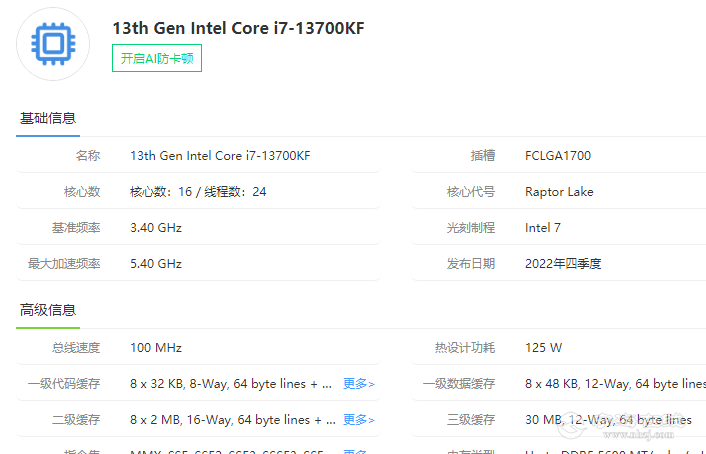Click the 开启AI防卡顿 button
The height and width of the screenshot is (454, 706).
pos(157,58)
